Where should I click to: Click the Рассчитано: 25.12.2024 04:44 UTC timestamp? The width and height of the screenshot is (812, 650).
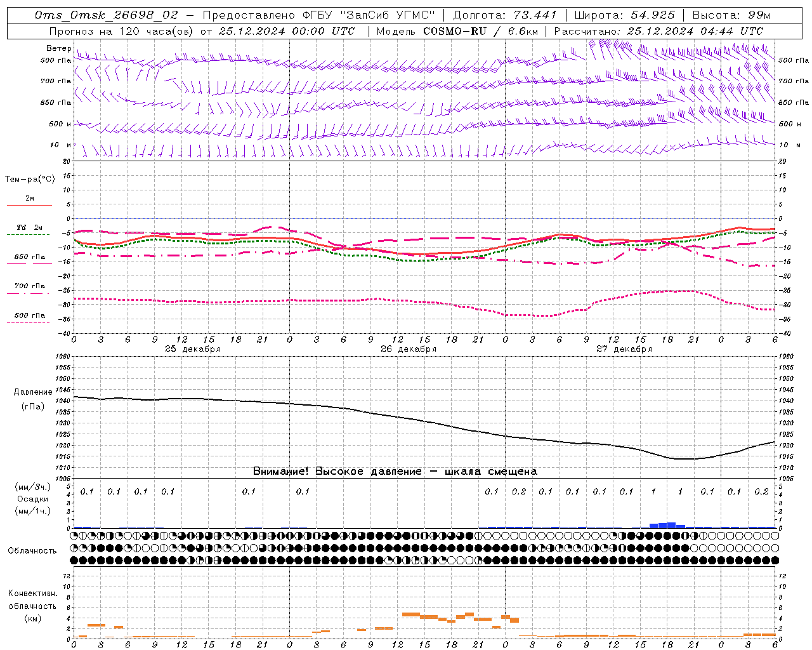click(x=658, y=30)
